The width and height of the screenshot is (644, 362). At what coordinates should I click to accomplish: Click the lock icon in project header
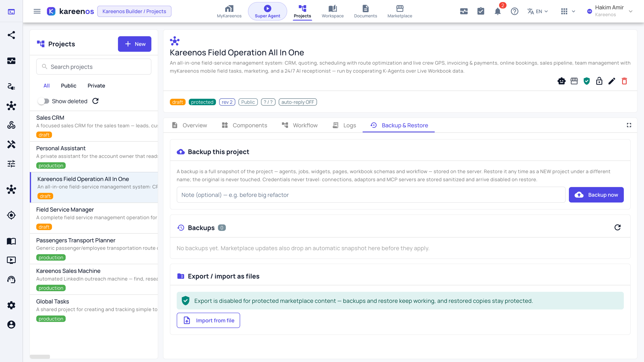[x=599, y=81]
